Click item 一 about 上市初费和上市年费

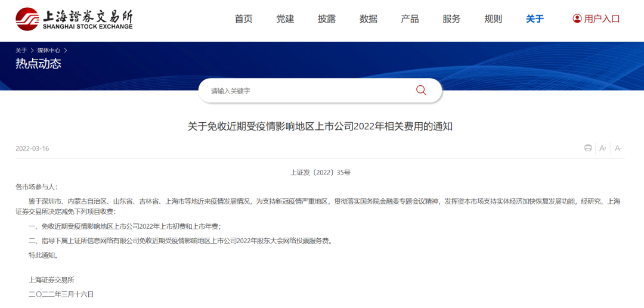tap(125, 226)
